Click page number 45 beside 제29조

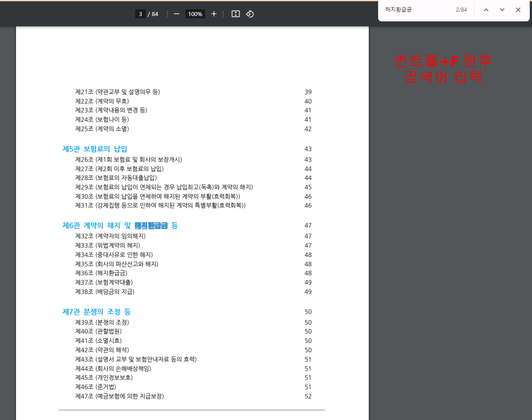pyautogui.click(x=308, y=187)
